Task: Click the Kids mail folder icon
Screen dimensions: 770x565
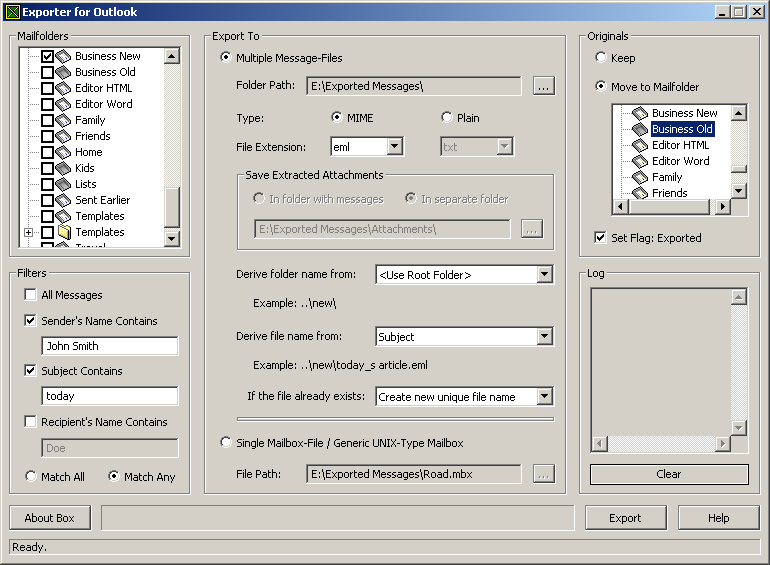Action: click(63, 168)
